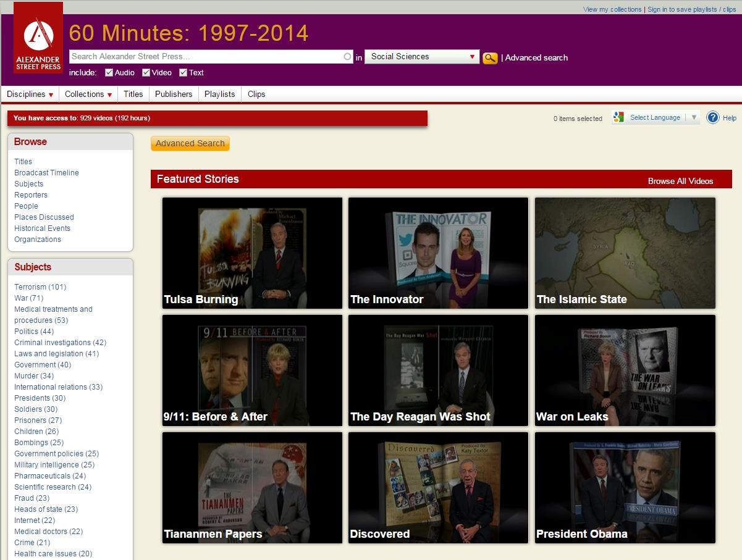Click the Alexander Street Press logo
Image resolution: width=742 pixels, height=560 pixels.
pyautogui.click(x=38, y=38)
